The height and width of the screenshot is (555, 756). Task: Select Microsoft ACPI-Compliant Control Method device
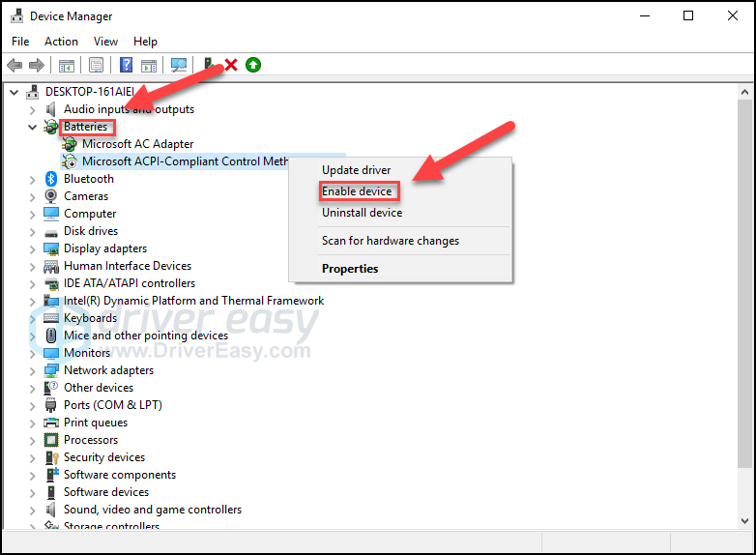click(186, 161)
